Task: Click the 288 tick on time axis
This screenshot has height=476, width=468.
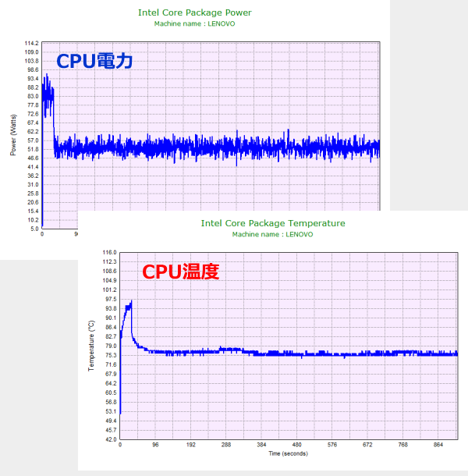Action: [226, 445]
